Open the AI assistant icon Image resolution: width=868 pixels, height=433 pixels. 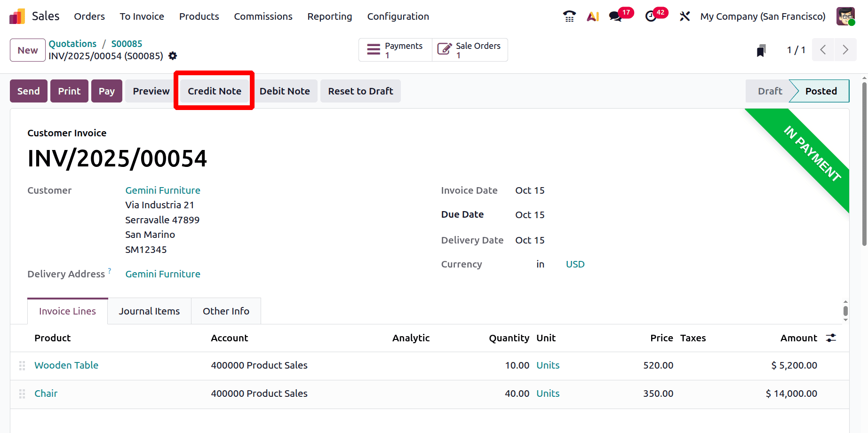coord(592,16)
